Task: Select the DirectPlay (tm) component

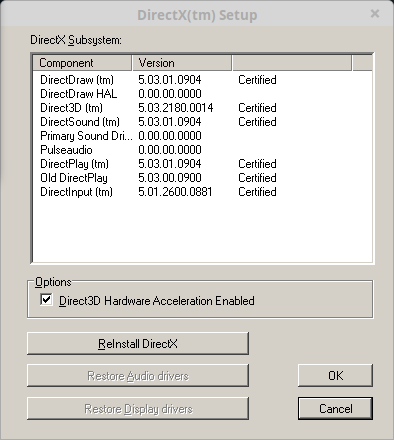Action: (x=74, y=164)
